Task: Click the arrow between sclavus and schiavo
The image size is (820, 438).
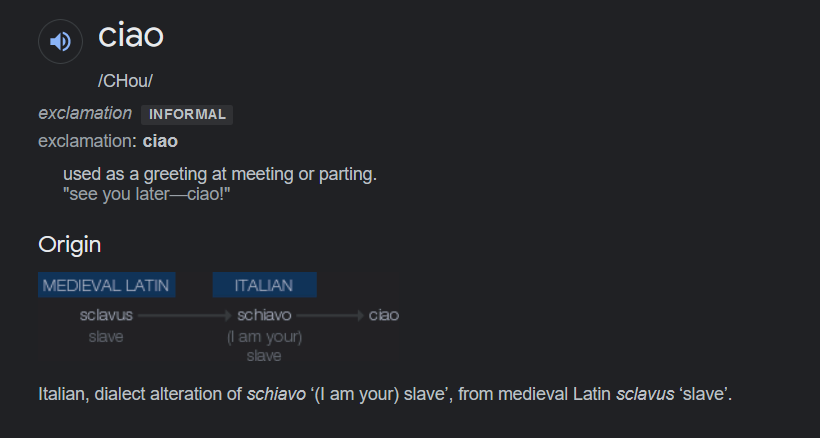Action: pos(185,316)
